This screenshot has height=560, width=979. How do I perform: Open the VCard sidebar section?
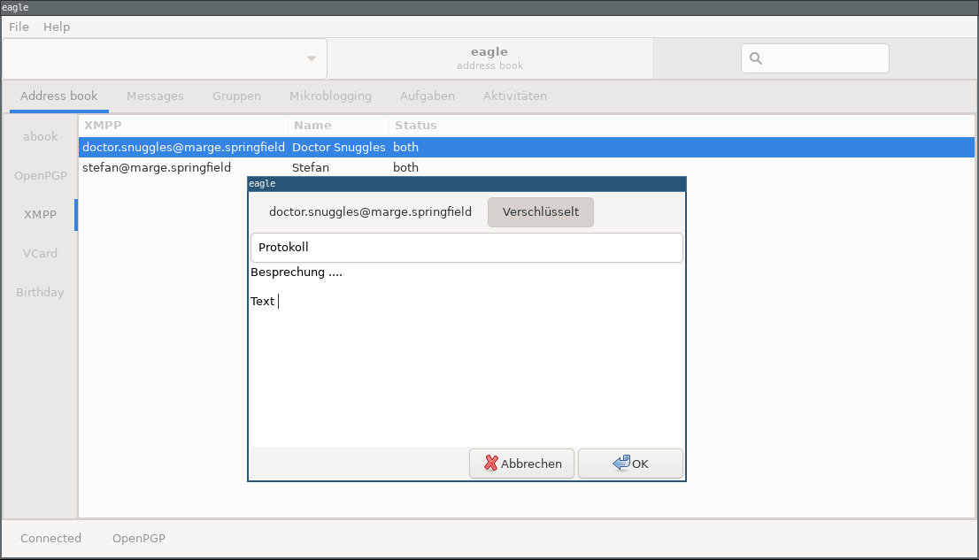point(40,253)
